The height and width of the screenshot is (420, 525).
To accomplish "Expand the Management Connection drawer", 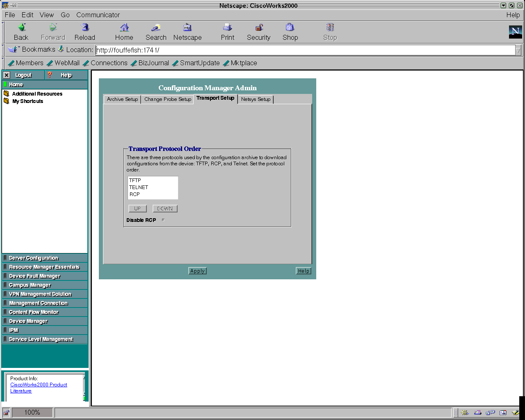I will click(x=45, y=303).
